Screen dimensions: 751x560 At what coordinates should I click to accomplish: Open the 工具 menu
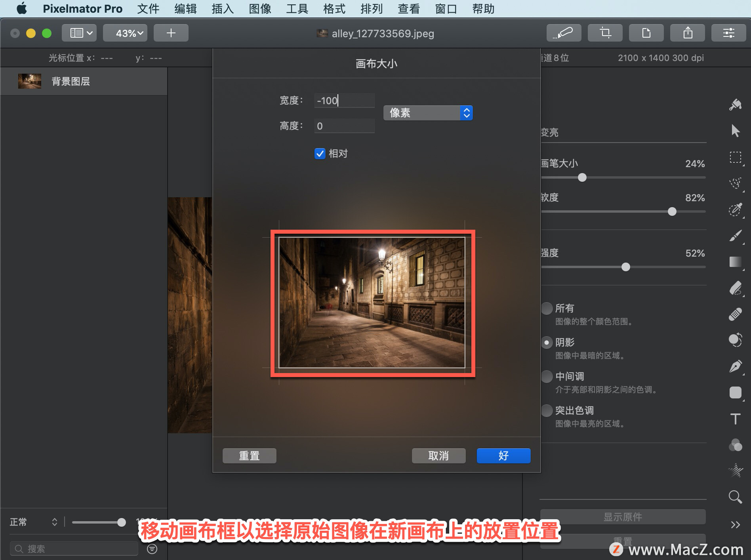(x=297, y=8)
